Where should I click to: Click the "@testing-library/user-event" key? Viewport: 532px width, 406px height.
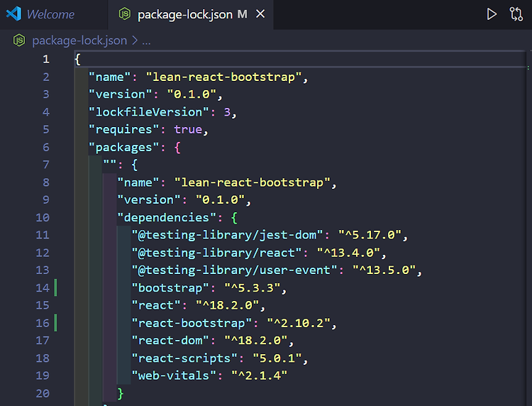[235, 270]
